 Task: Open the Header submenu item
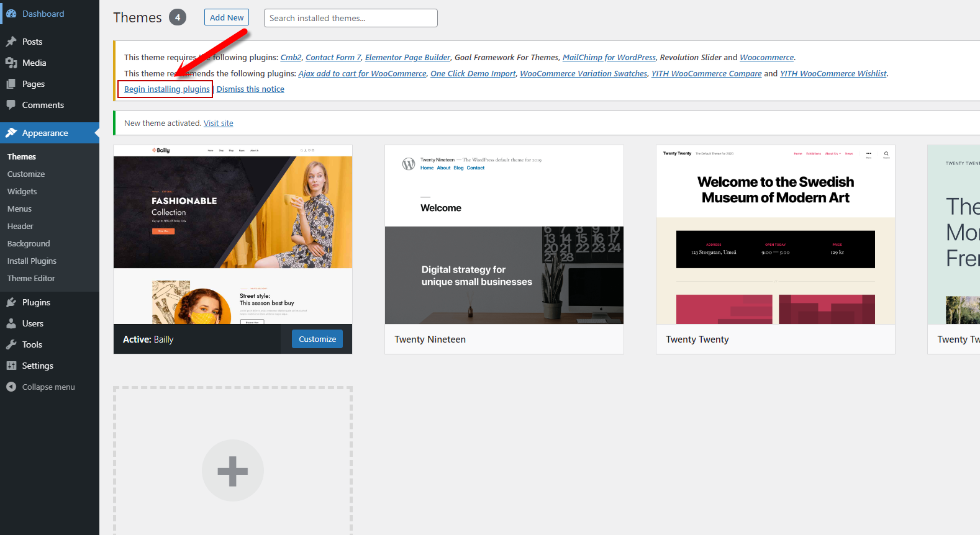20,226
